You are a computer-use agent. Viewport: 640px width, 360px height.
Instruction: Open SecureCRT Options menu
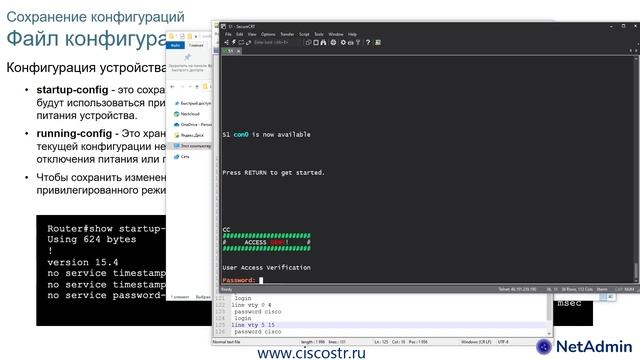point(268,34)
